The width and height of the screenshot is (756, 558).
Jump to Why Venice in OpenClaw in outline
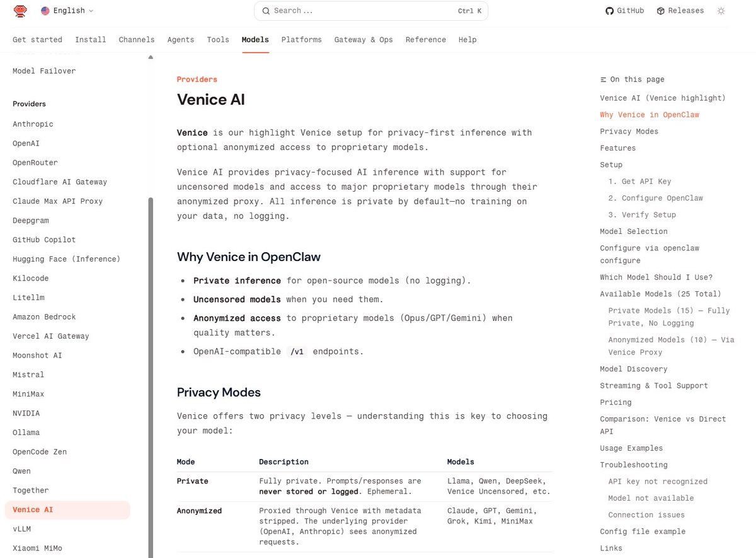point(650,115)
